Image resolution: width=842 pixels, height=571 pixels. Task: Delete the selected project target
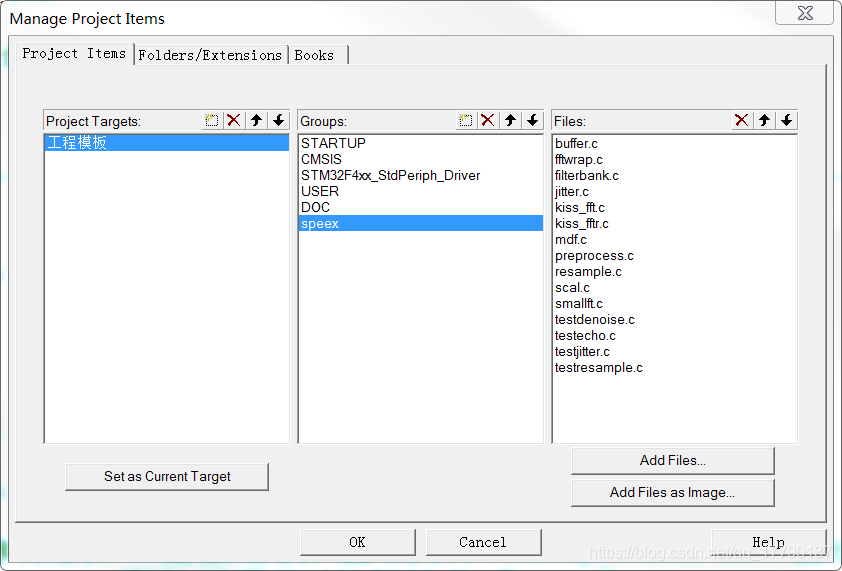[x=234, y=120]
